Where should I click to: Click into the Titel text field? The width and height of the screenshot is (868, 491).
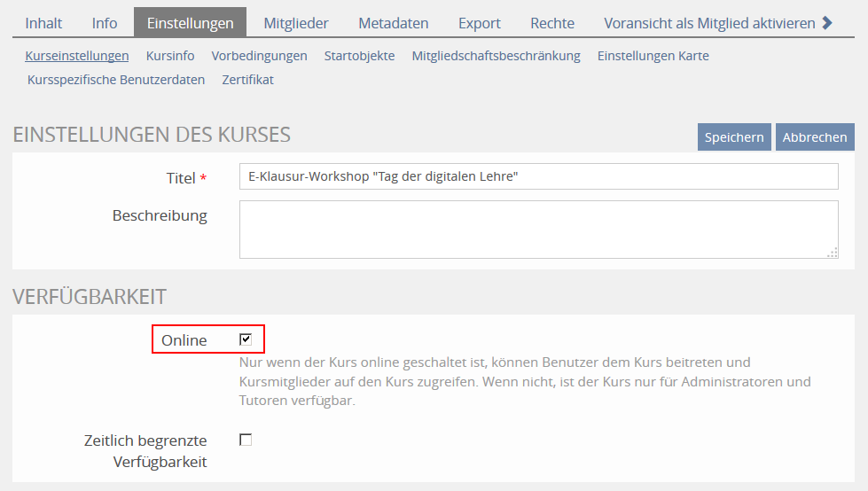538,176
